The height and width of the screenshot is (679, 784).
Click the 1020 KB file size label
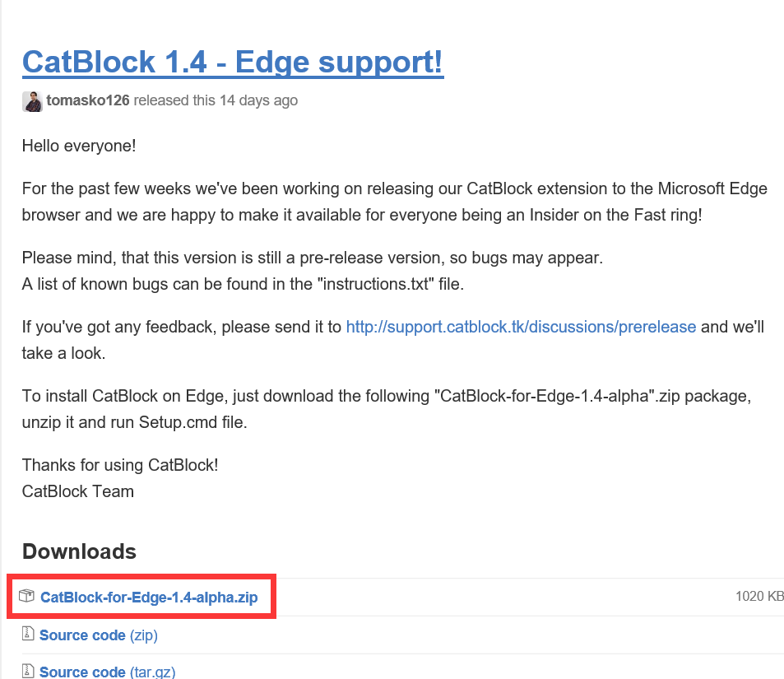pos(758,596)
